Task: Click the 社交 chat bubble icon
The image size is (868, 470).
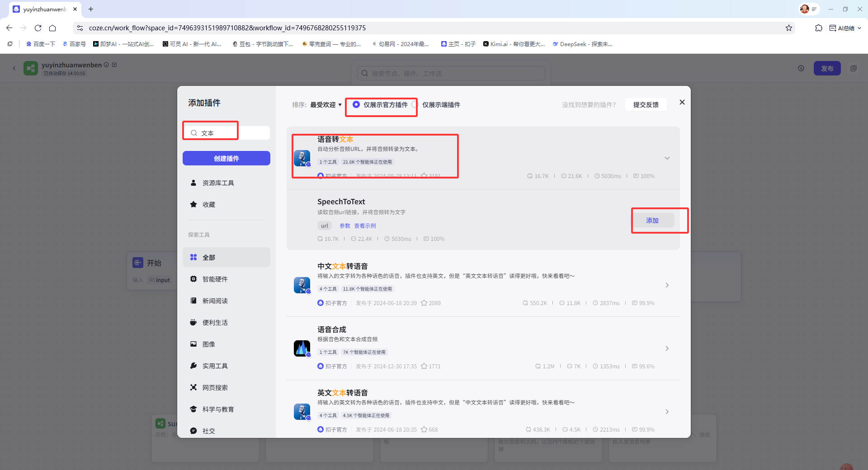Action: [193, 431]
